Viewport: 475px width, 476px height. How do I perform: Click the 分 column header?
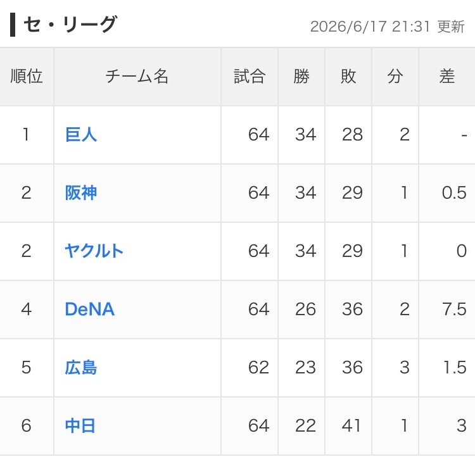[x=395, y=76]
